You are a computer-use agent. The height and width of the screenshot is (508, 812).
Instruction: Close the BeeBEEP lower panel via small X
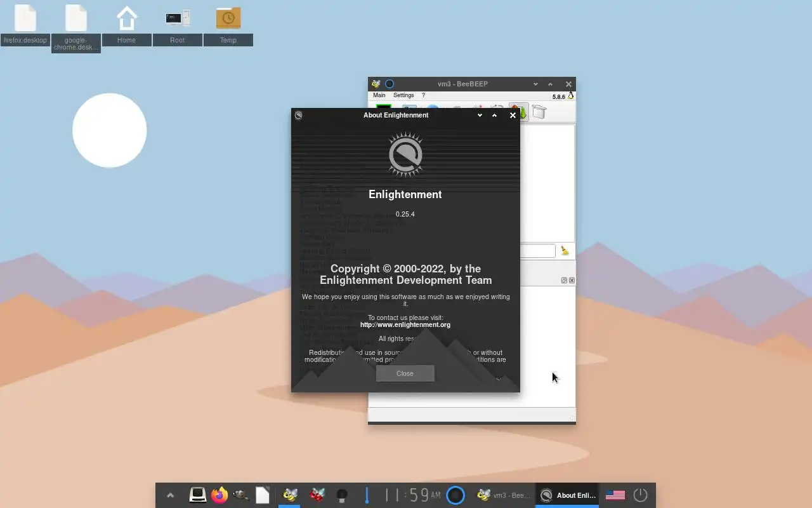pyautogui.click(x=572, y=281)
